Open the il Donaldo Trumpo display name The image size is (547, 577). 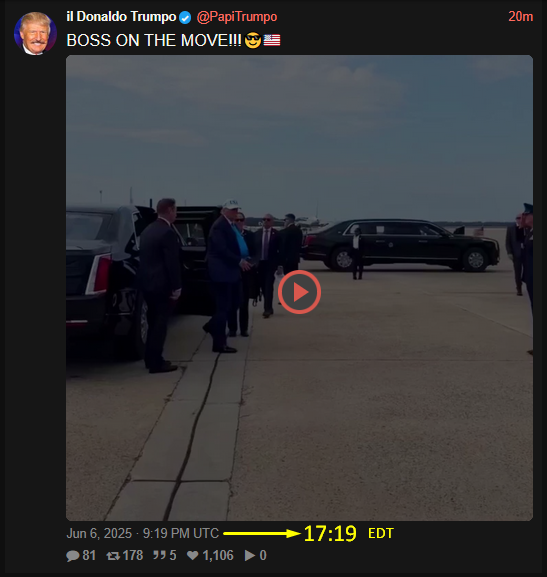pos(121,17)
